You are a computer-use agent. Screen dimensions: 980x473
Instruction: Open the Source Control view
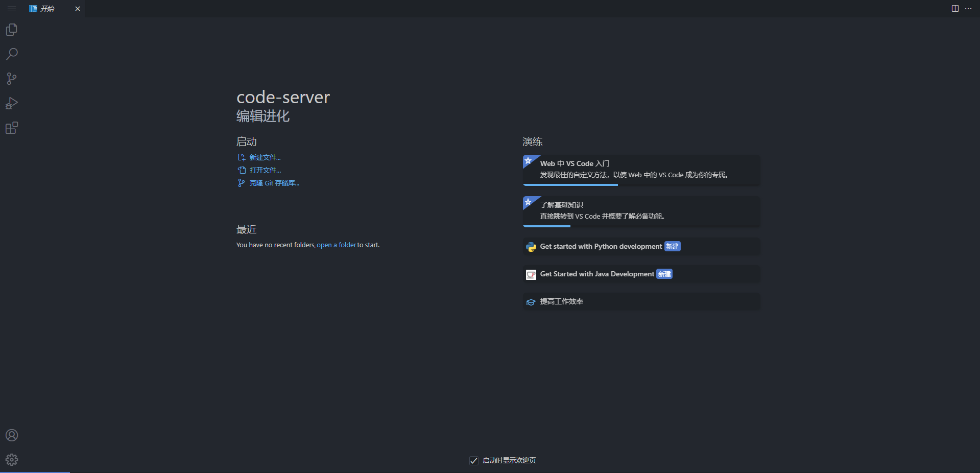coord(12,79)
